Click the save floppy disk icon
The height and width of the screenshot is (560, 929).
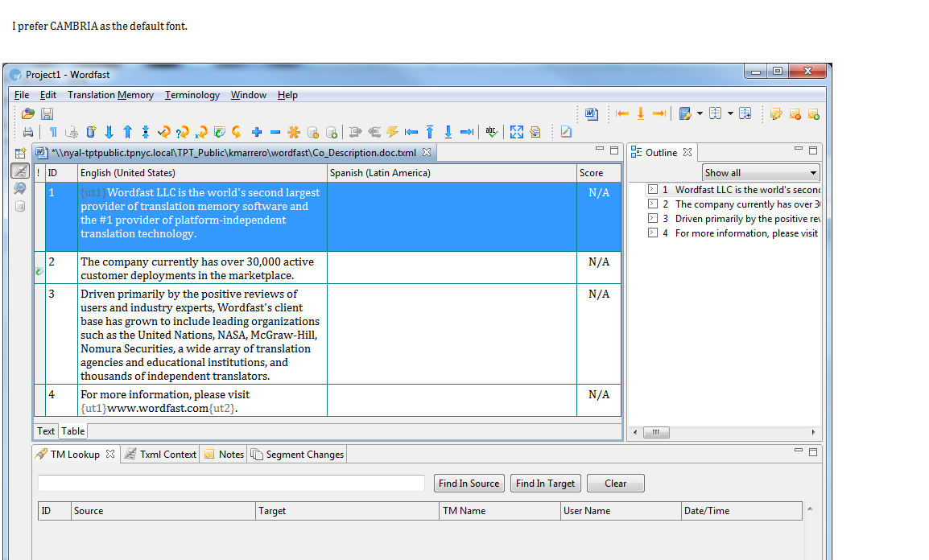47,114
